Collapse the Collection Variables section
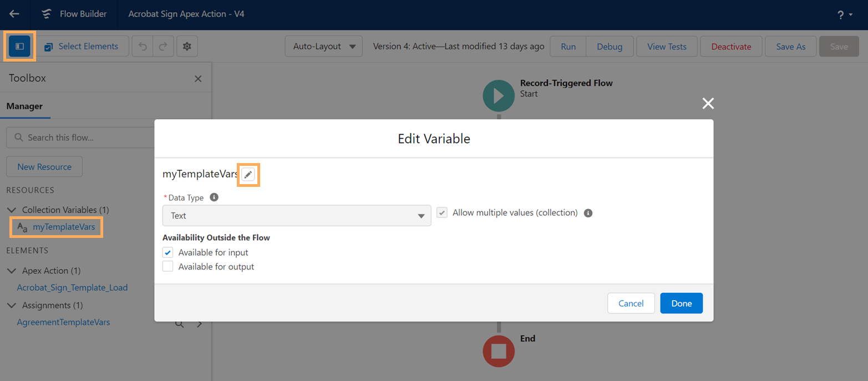This screenshot has height=381, width=868. pos(12,210)
